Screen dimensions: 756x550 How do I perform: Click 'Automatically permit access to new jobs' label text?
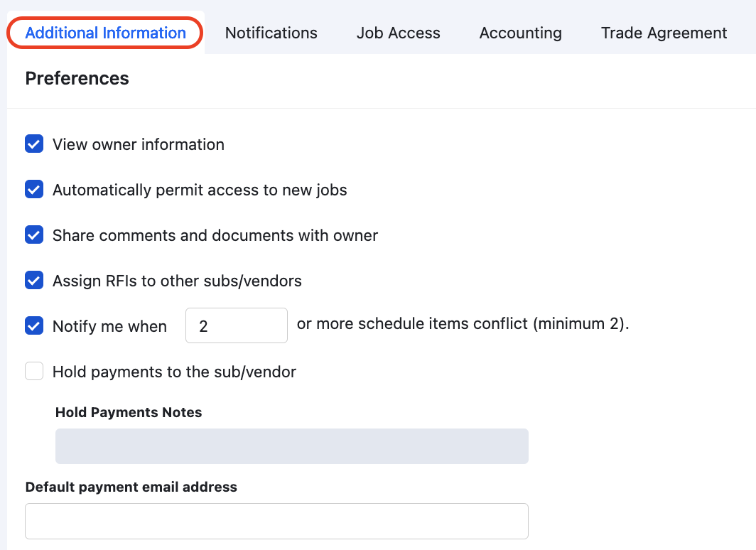200,190
